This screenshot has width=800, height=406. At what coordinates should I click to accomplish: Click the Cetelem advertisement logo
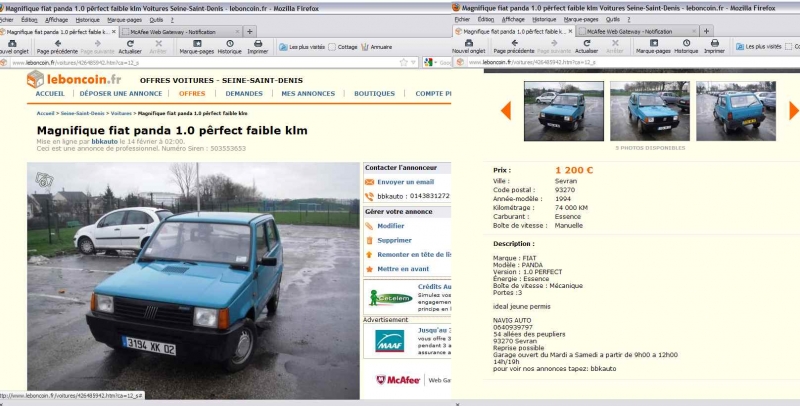point(391,298)
